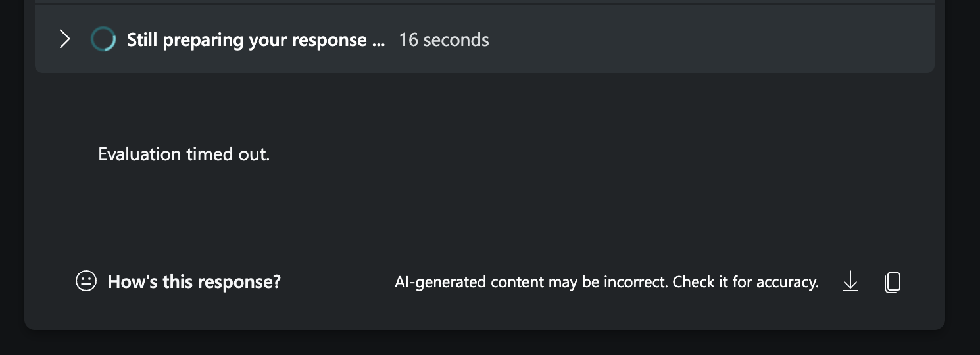This screenshot has height=355, width=980.
Task: Click the AI-generated content disclaimer text
Action: click(606, 282)
